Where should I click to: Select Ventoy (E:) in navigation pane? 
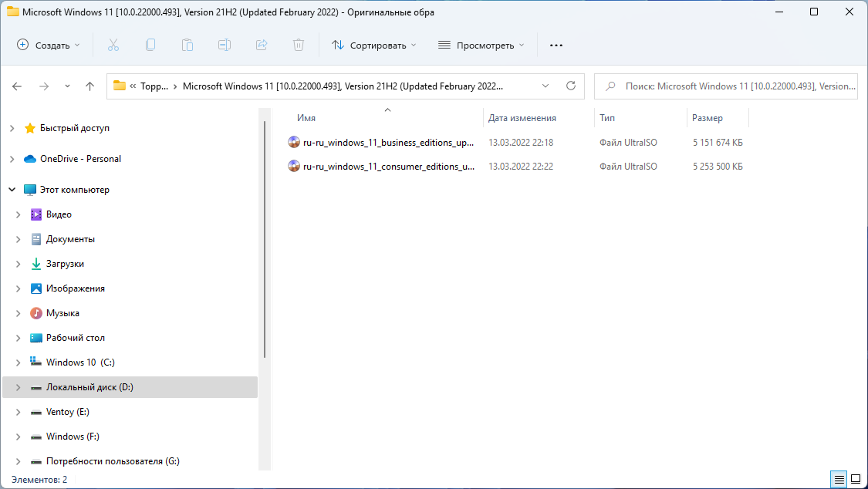[68, 412]
